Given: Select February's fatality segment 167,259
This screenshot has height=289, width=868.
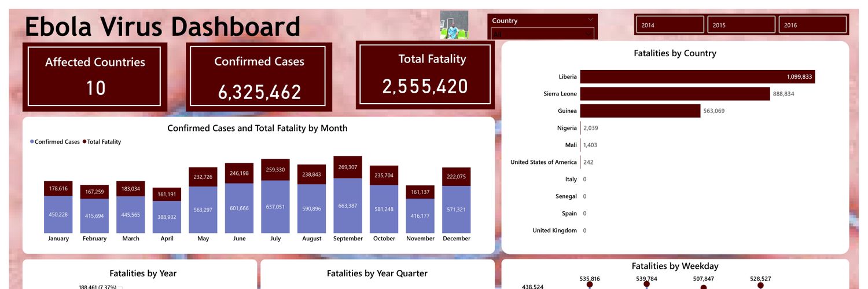Looking at the screenshot, I should (x=94, y=192).
